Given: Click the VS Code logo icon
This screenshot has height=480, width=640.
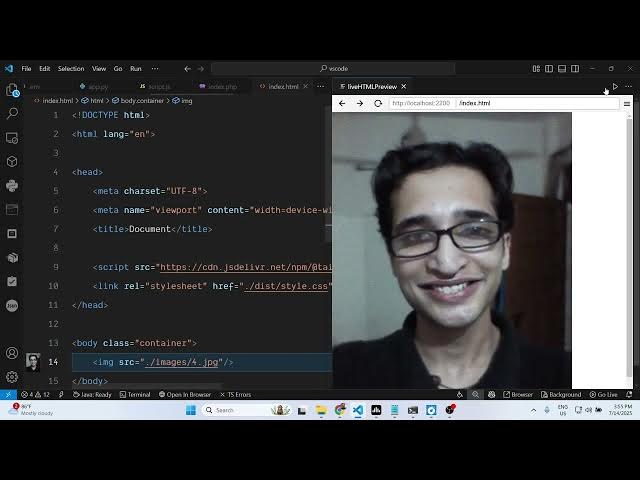Looking at the screenshot, I should 9,69.
